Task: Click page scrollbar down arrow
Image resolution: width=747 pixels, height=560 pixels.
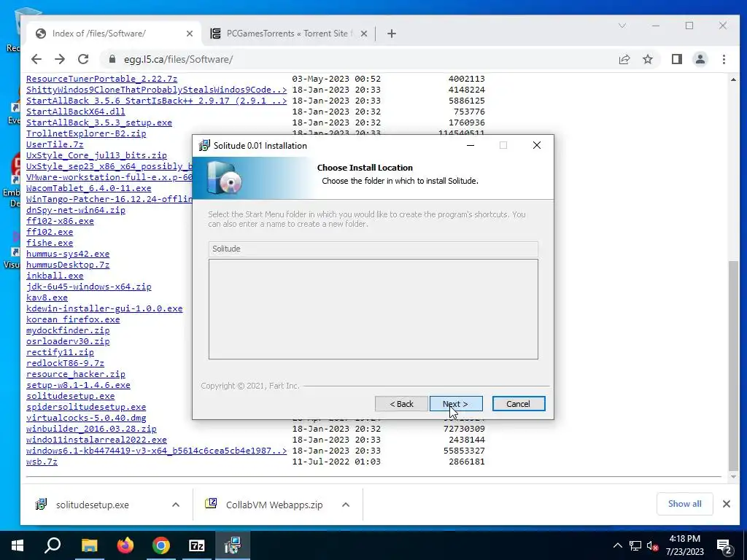Action: click(734, 477)
